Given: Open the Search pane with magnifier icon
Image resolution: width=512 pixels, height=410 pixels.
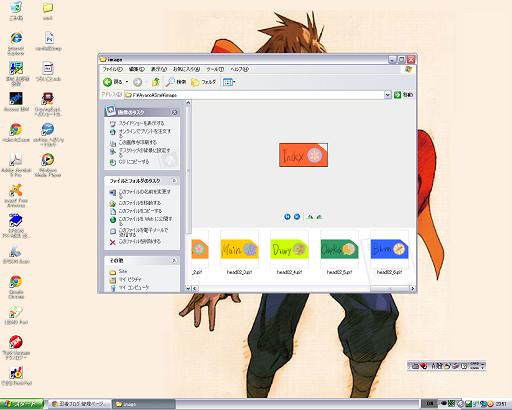Looking at the screenshot, I should point(176,82).
